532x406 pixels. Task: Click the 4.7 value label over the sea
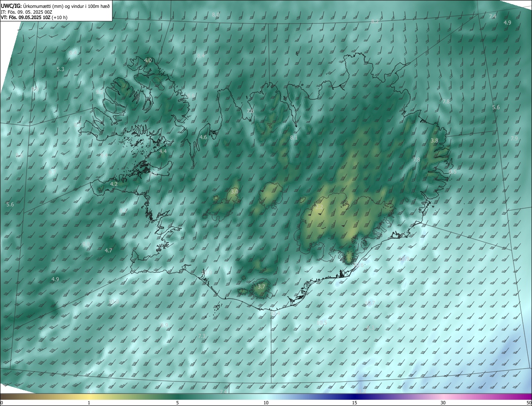[108, 250]
